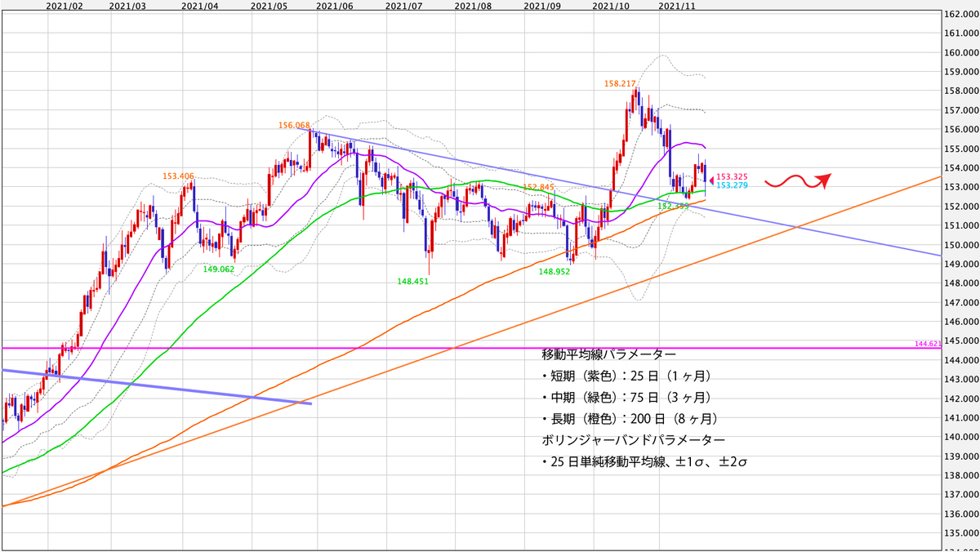Viewport: 980px width, 552px height.
Task: Select the 148.952 low price label
Action: (555, 272)
